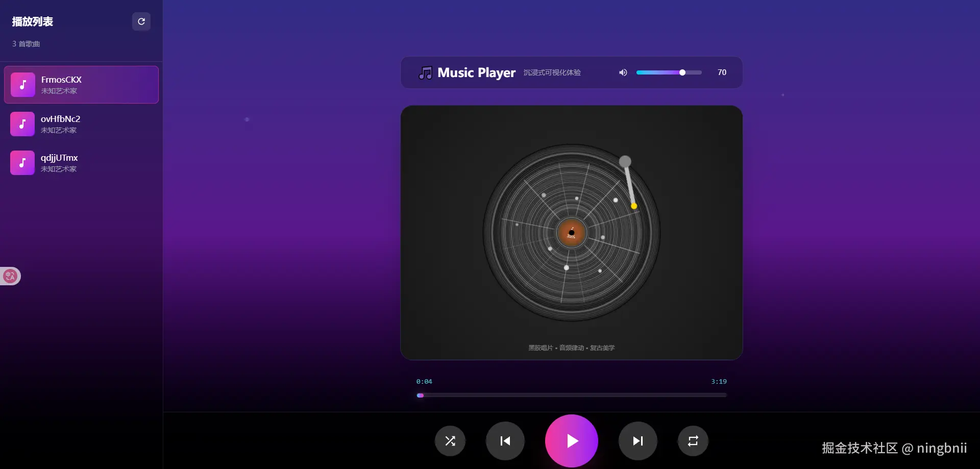The width and height of the screenshot is (980, 469).
Task: Refresh the playlist with reload icon
Action: (x=141, y=21)
